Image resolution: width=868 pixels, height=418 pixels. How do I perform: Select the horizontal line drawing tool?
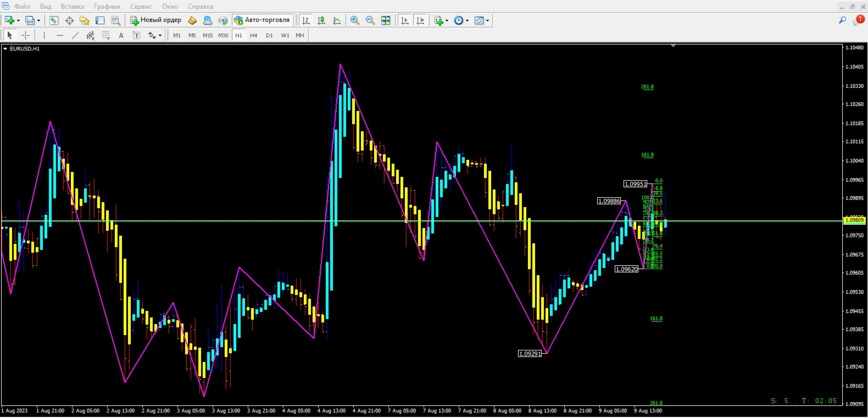(60, 35)
